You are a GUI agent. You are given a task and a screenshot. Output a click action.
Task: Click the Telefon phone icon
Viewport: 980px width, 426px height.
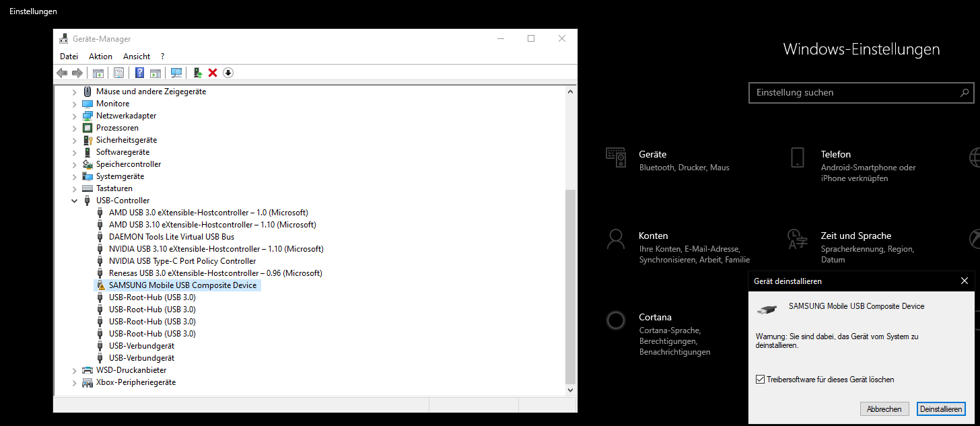point(798,157)
